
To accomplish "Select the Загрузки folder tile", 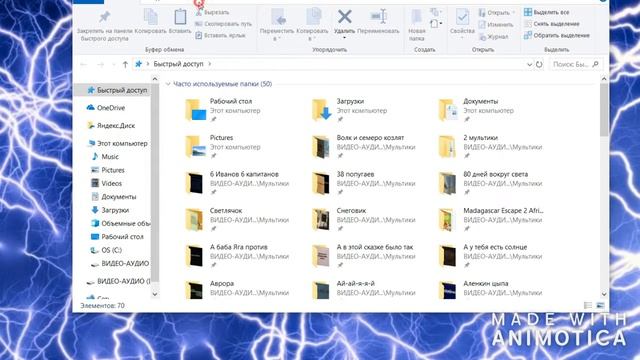I will (350, 110).
